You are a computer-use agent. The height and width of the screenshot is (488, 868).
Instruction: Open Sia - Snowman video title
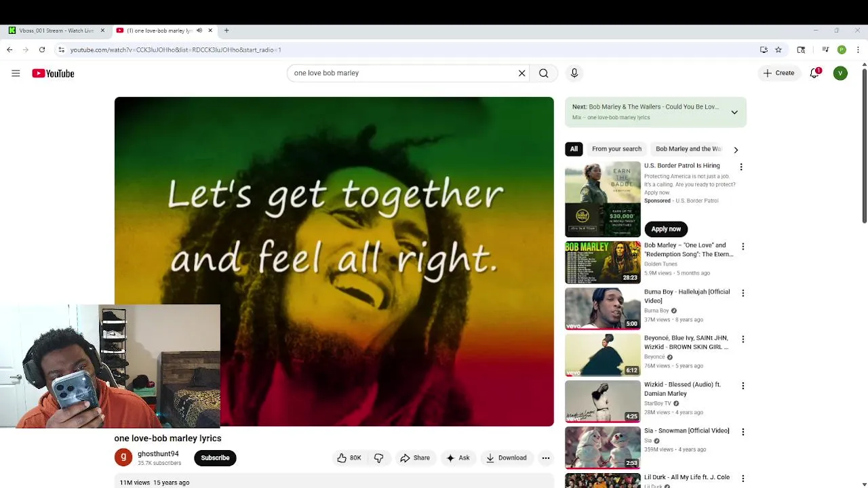coord(687,430)
